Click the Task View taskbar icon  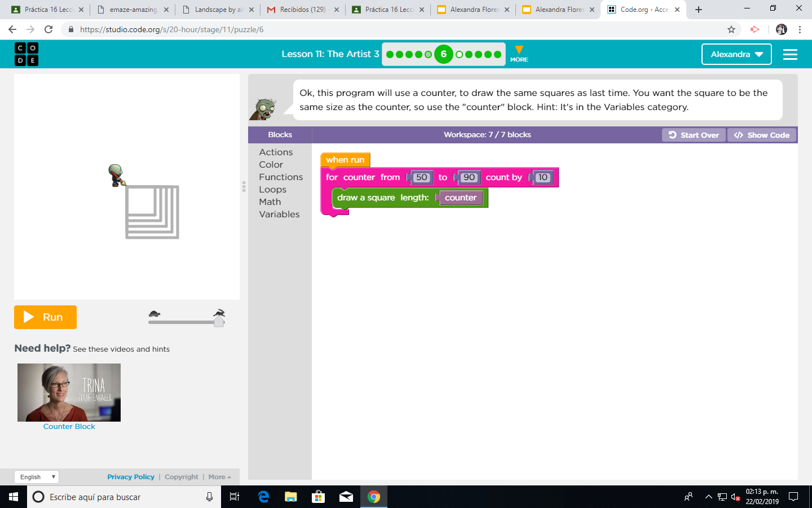tap(235, 497)
